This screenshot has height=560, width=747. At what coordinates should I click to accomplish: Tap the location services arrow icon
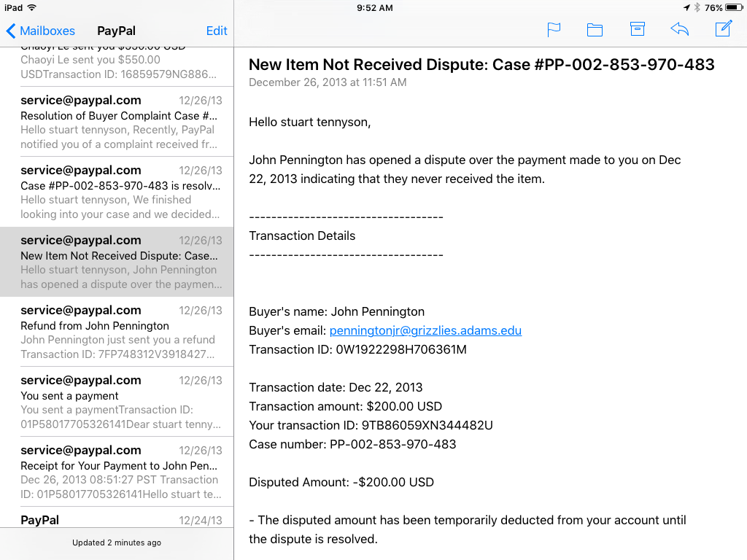[686, 7]
